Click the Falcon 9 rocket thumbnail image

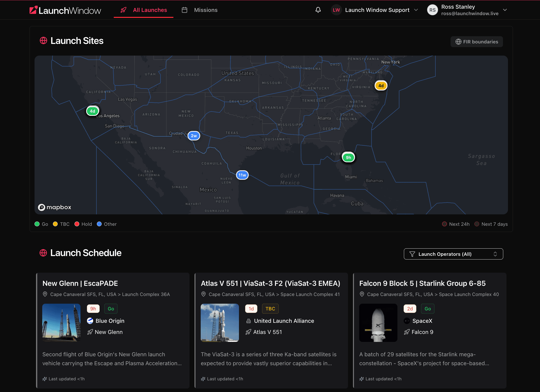coord(378,323)
